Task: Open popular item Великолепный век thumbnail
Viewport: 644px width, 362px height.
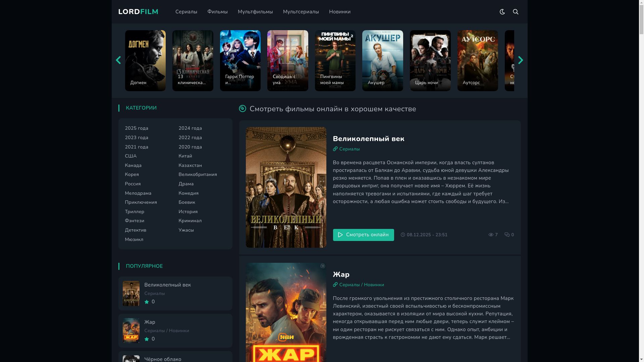Action: (x=131, y=294)
